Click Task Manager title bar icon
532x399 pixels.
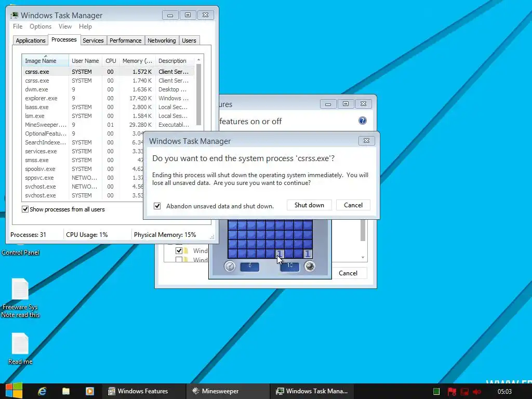[14, 15]
